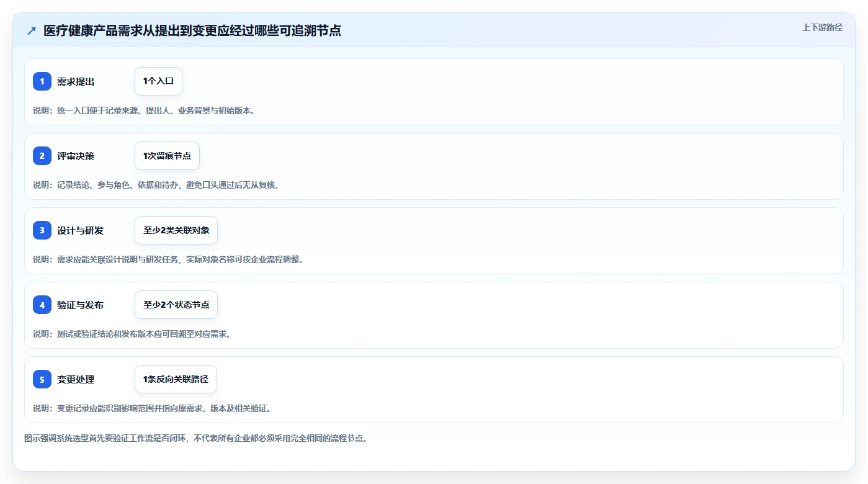Select the infographic title about 可追溯节点
The image size is (868, 484).
(x=192, y=30)
